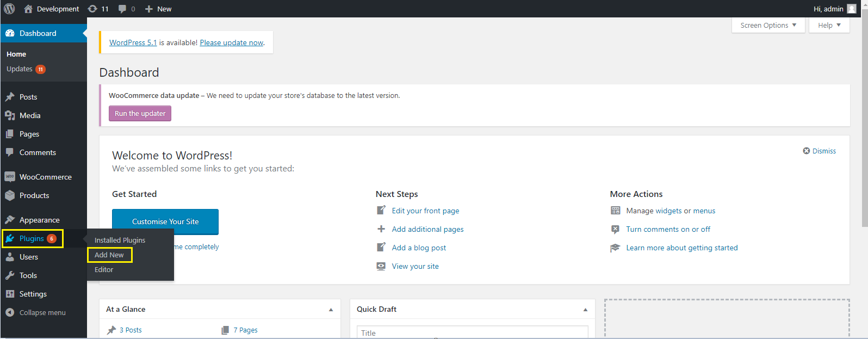868x339 pixels.
Task: Visit the Development site home
Action: click(x=52, y=9)
